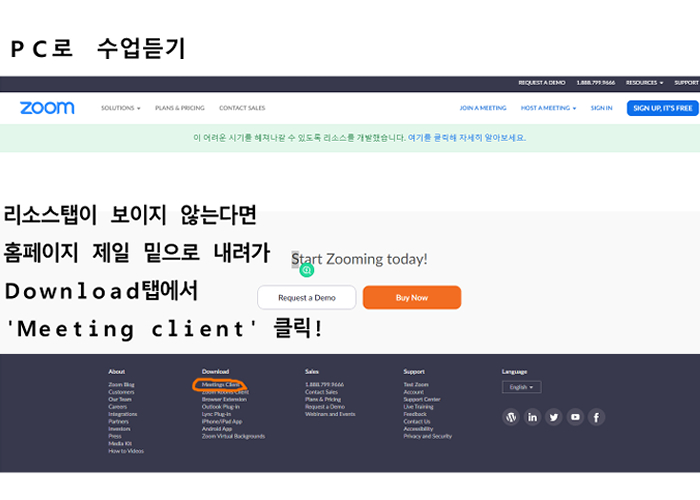700x500 pixels.
Task: Expand the SOLUTIONS dropdown menu
Action: pos(121,108)
